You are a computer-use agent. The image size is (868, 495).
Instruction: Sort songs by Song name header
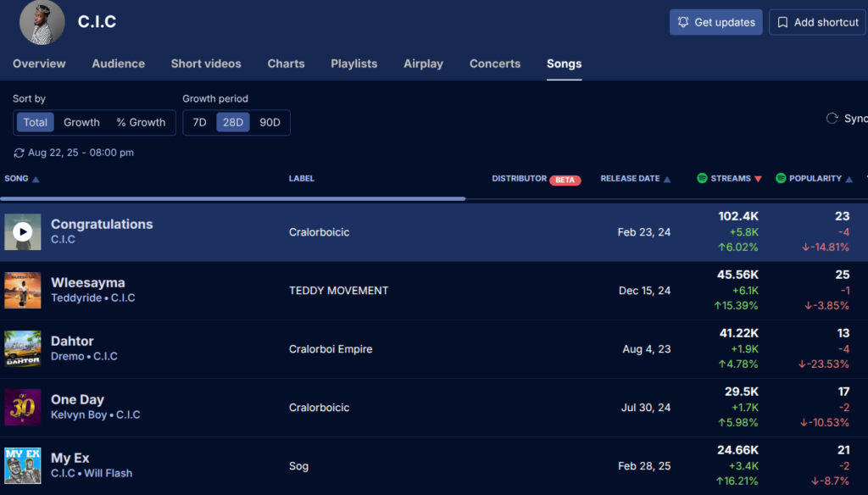(x=22, y=179)
